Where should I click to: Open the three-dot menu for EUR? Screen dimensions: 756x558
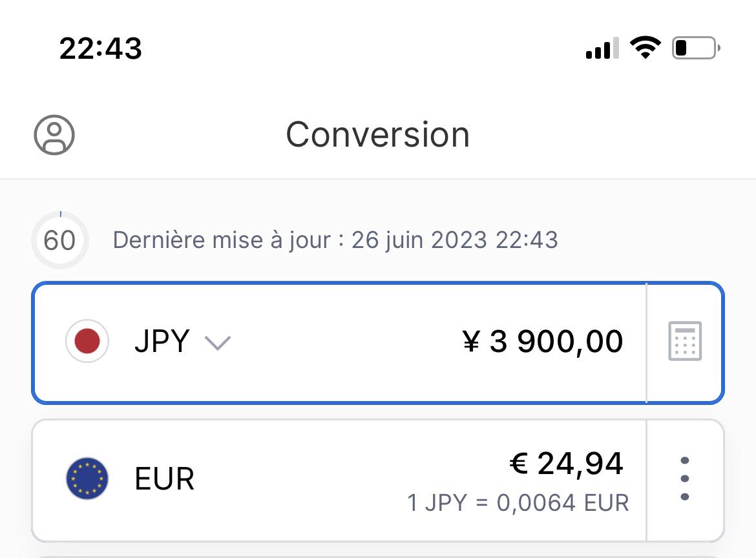[x=685, y=479]
